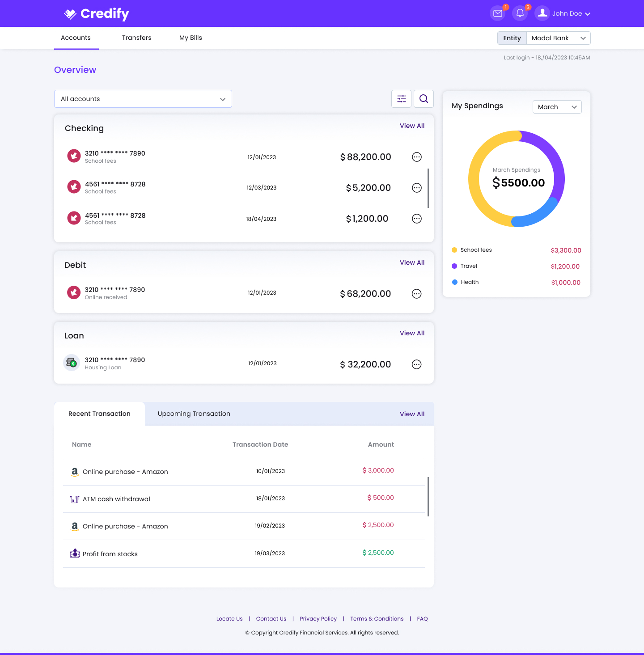Open the March month selector
Image resolution: width=644 pixels, height=655 pixels.
pyautogui.click(x=557, y=107)
